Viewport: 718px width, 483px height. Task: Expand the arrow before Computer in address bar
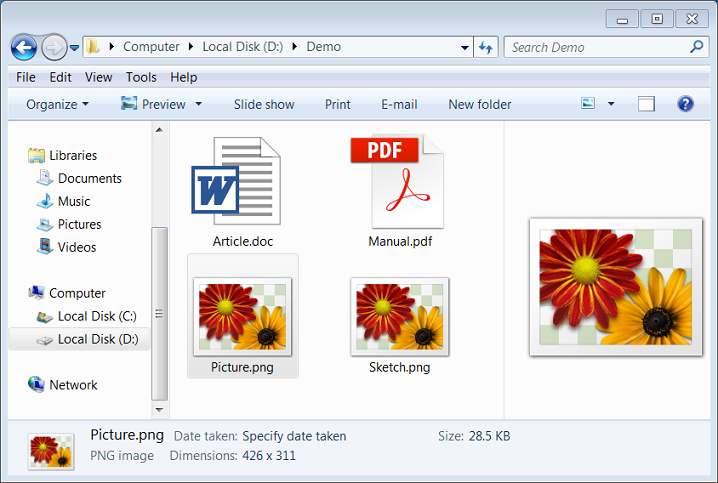tap(111, 47)
